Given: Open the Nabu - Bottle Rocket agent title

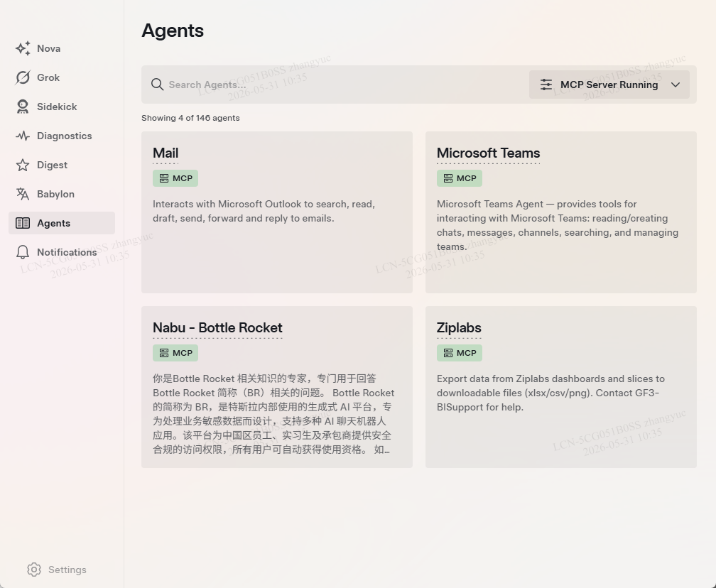Looking at the screenshot, I should [x=217, y=328].
